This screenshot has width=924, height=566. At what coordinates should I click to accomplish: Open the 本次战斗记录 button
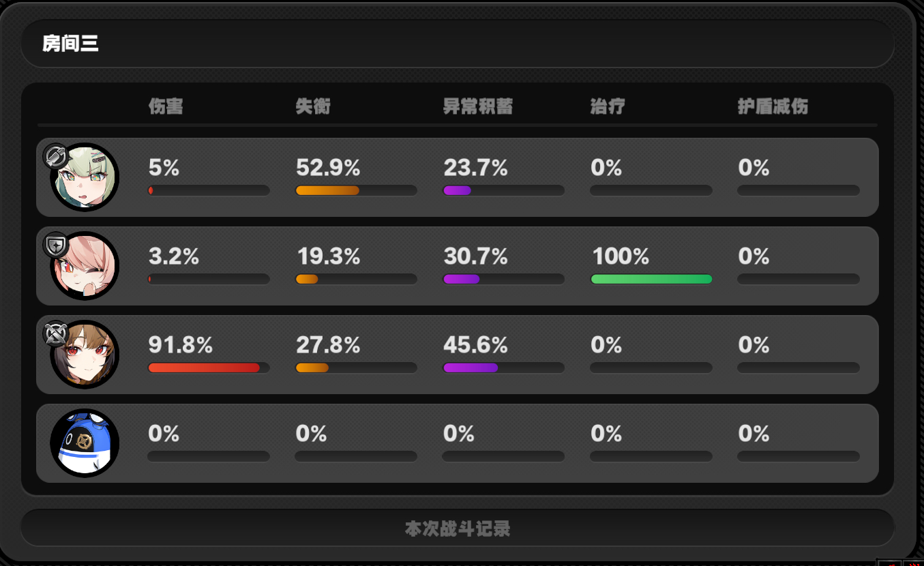pyautogui.click(x=458, y=528)
